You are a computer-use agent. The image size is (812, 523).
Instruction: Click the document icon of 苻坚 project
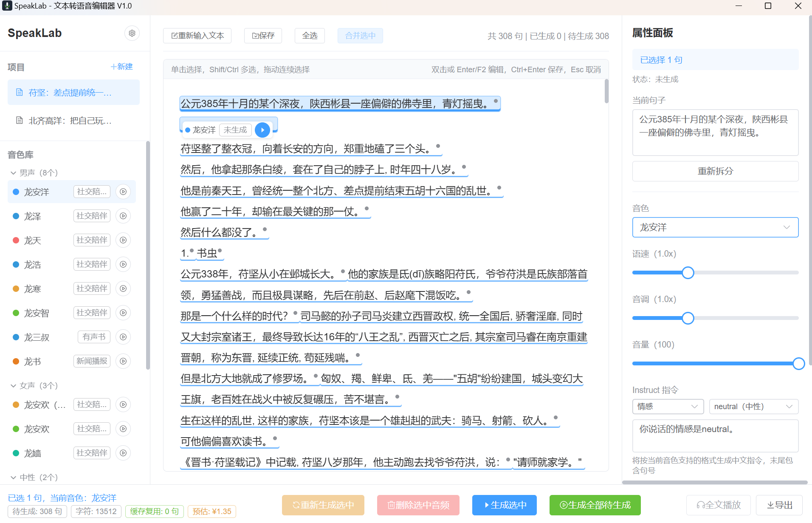[x=20, y=92]
